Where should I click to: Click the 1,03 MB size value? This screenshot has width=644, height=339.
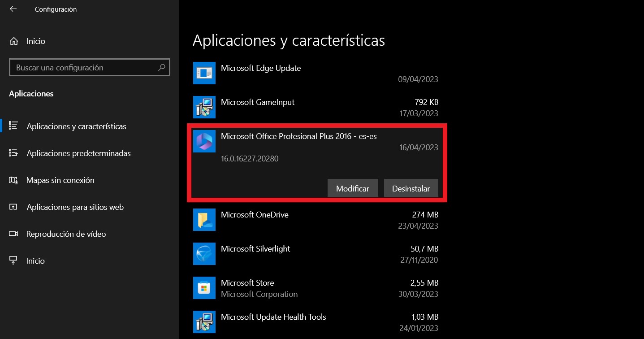coord(424,317)
